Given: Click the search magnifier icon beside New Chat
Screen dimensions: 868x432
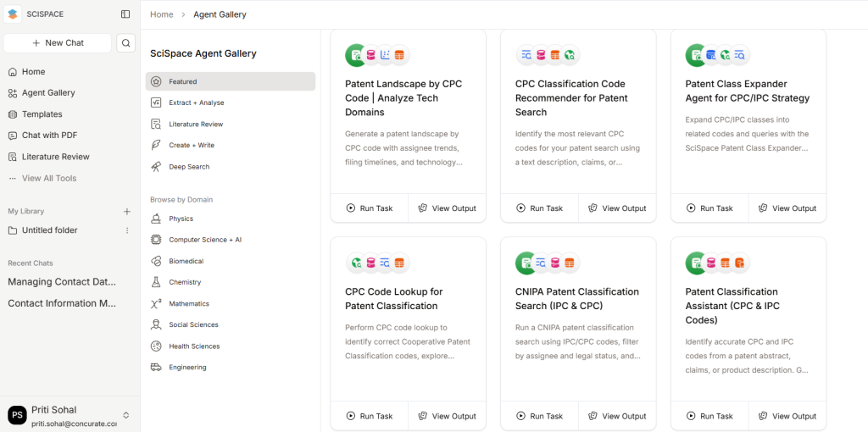Looking at the screenshot, I should pos(126,42).
